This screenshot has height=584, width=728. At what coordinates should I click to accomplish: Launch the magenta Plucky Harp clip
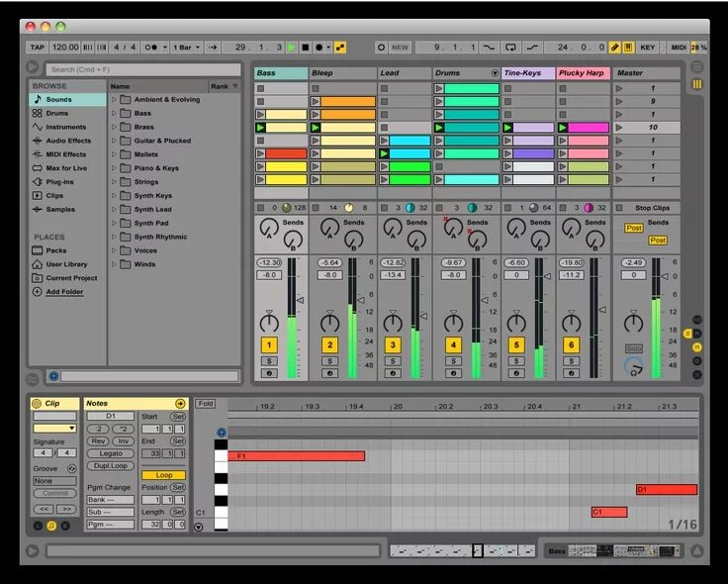563,128
